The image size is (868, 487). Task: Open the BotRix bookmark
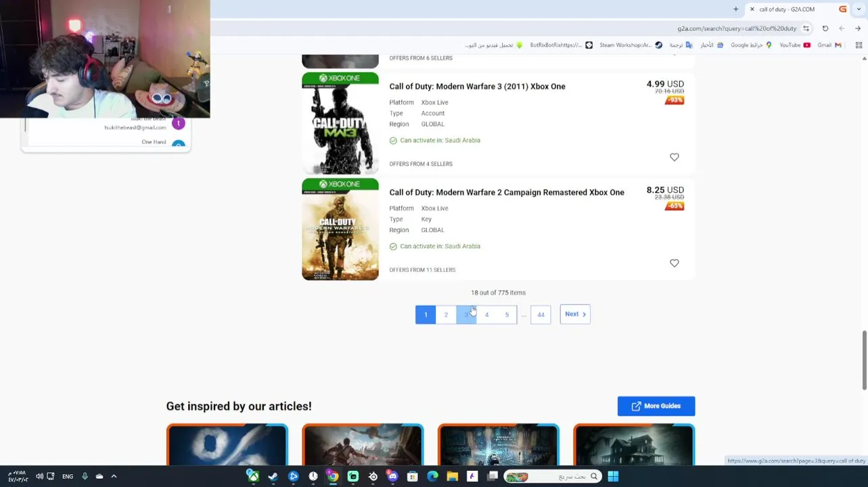[x=561, y=45]
